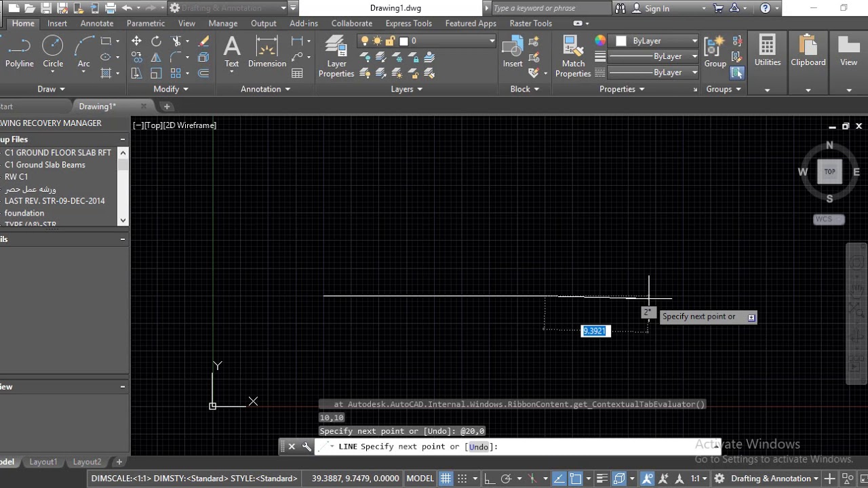Click the Hatch tool icon

(106, 73)
